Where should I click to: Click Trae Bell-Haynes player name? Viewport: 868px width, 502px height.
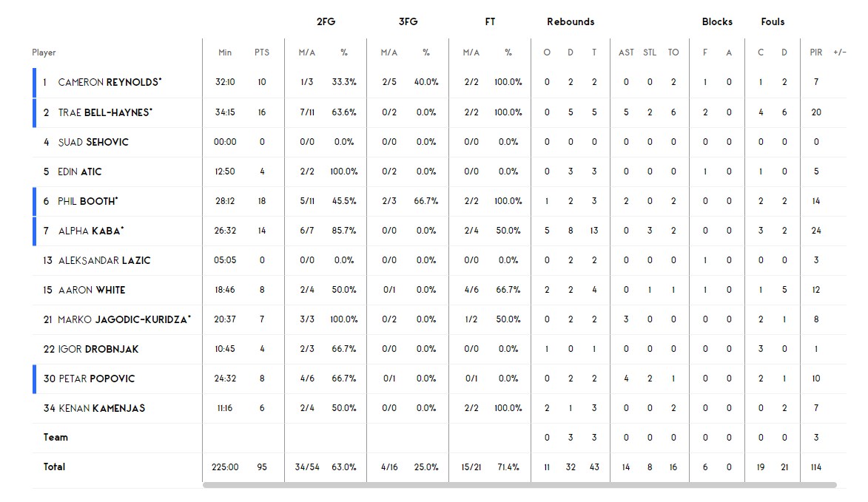click(x=105, y=112)
